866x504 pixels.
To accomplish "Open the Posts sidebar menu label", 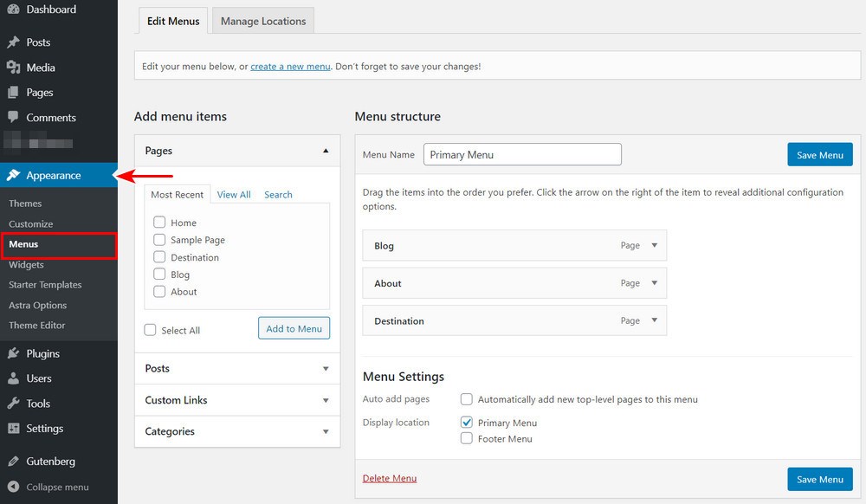I will [38, 42].
